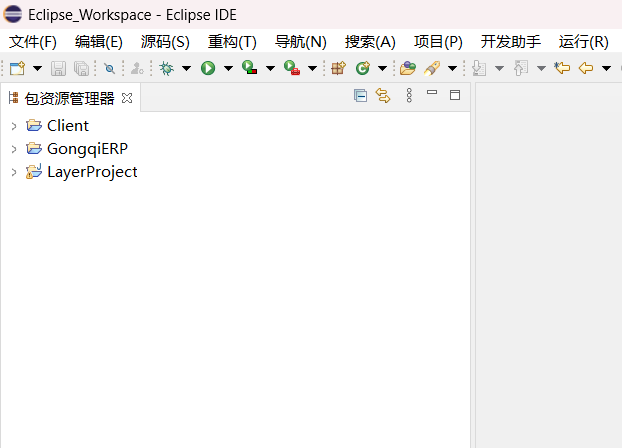
Task: Open the 导航(N) menu
Action: point(301,42)
